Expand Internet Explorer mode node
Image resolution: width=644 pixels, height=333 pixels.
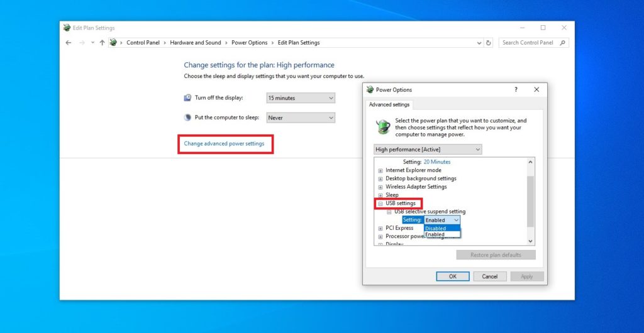click(x=380, y=171)
